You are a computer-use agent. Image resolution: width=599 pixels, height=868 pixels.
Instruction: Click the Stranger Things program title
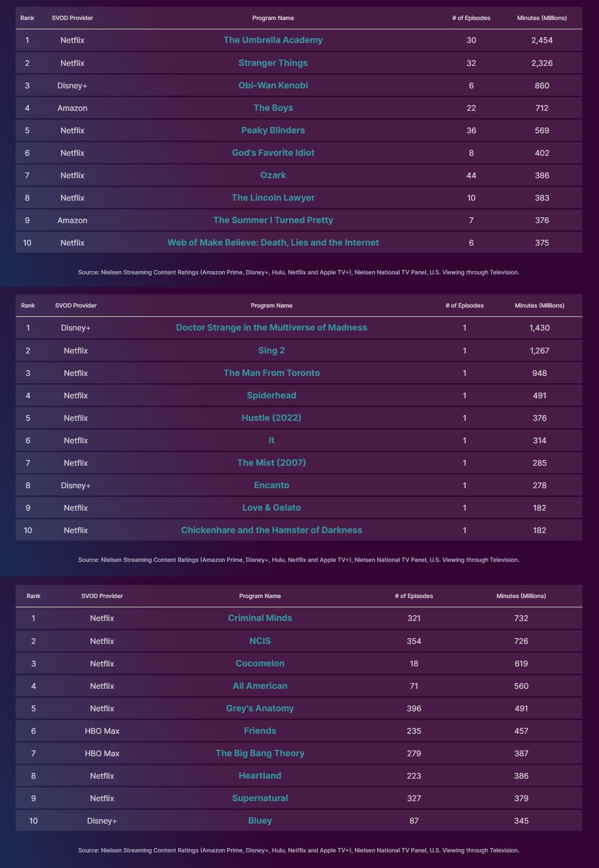coord(273,63)
